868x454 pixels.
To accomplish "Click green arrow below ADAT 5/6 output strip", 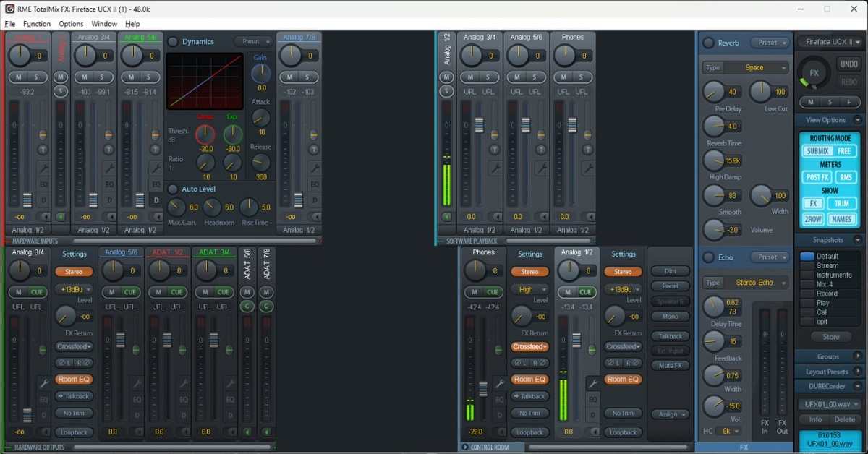I will tap(247, 432).
